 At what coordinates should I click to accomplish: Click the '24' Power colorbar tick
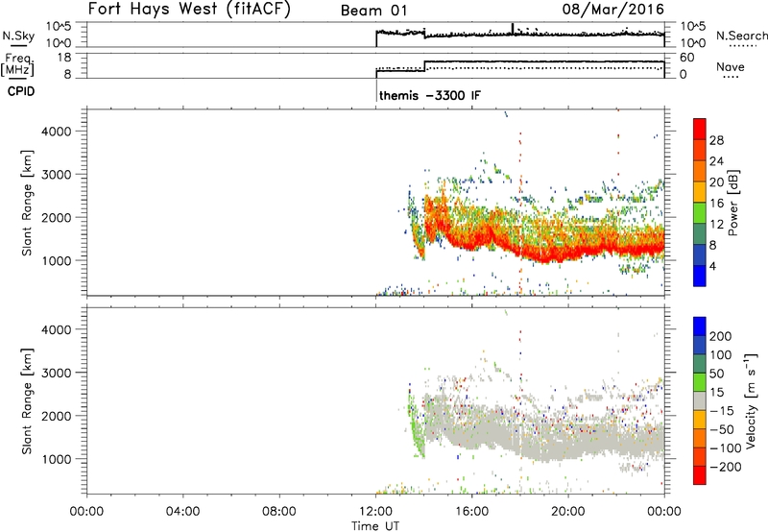[716, 161]
